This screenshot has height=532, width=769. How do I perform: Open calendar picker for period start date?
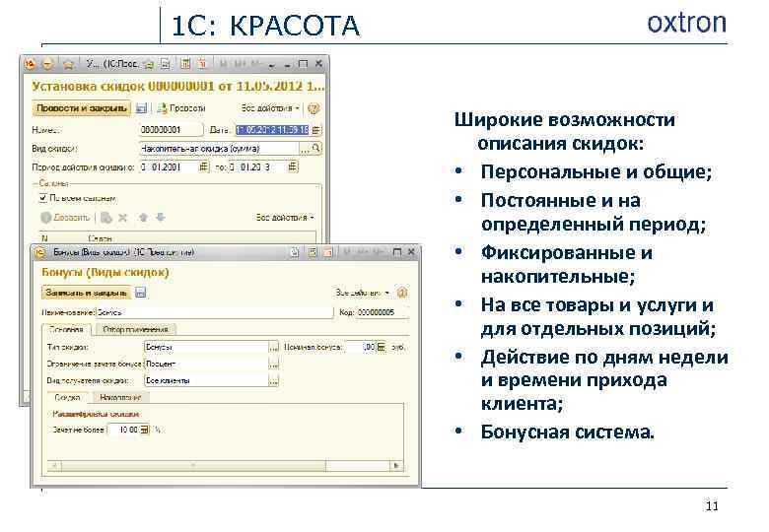click(203, 167)
